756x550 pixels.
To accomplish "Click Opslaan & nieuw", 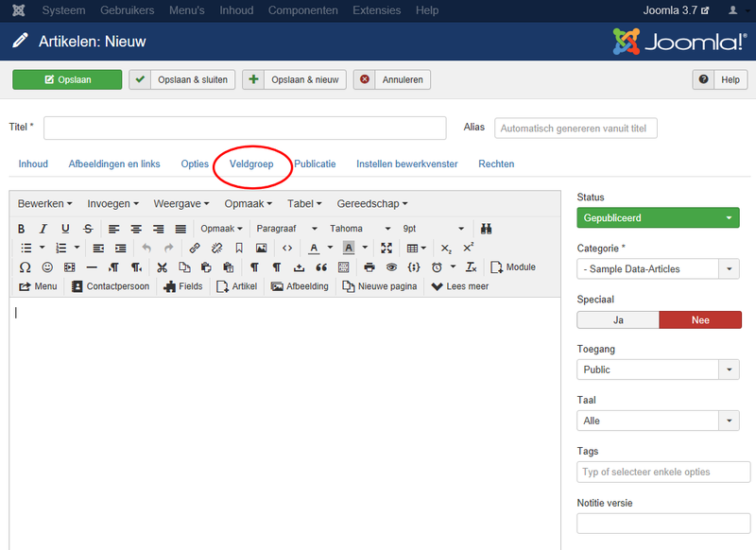I will [294, 79].
